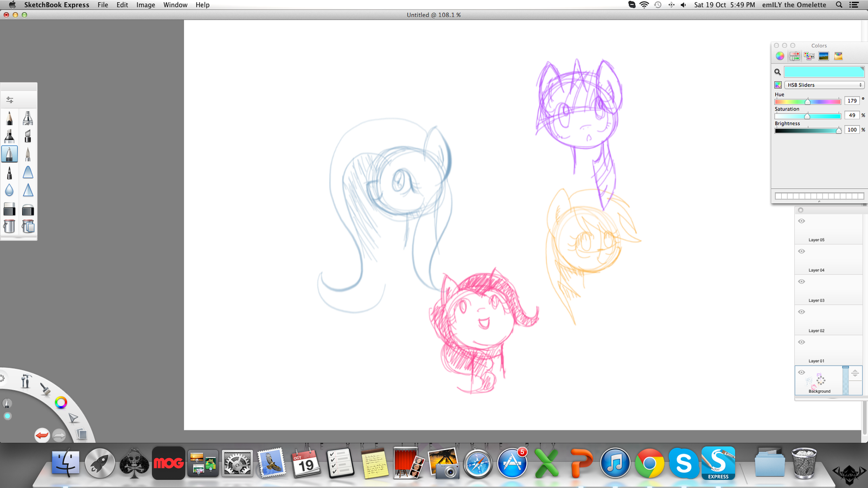Select the Paintbrush tool in the palette
868x488 pixels.
(x=28, y=154)
